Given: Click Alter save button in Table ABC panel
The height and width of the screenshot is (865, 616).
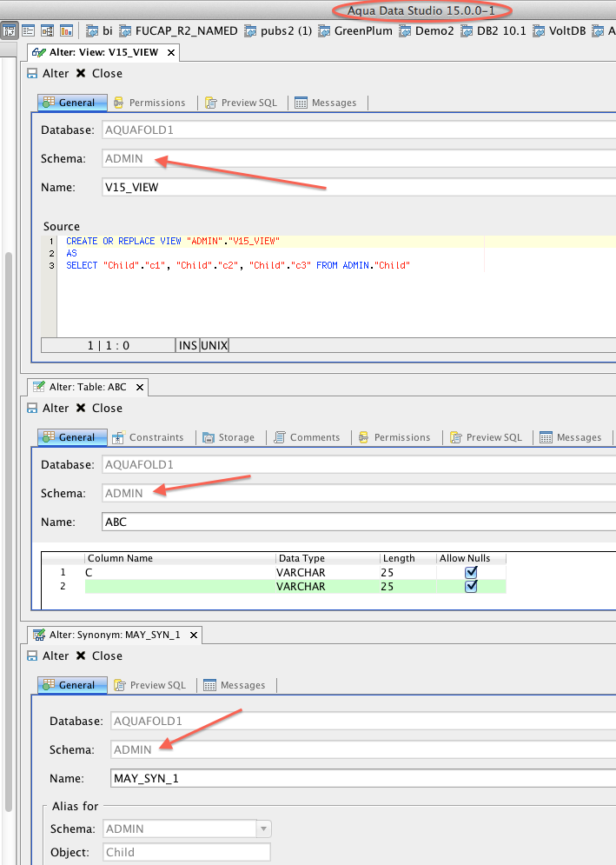Looking at the screenshot, I should (48, 409).
